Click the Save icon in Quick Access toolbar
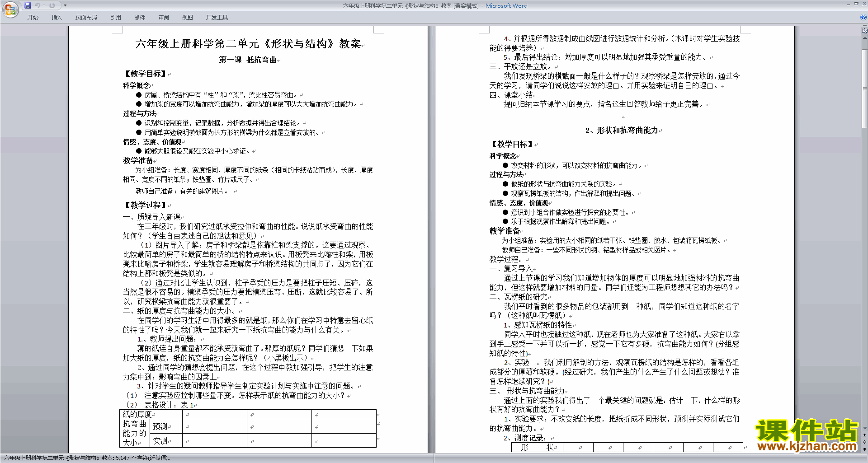The image size is (868, 463). tap(28, 5)
